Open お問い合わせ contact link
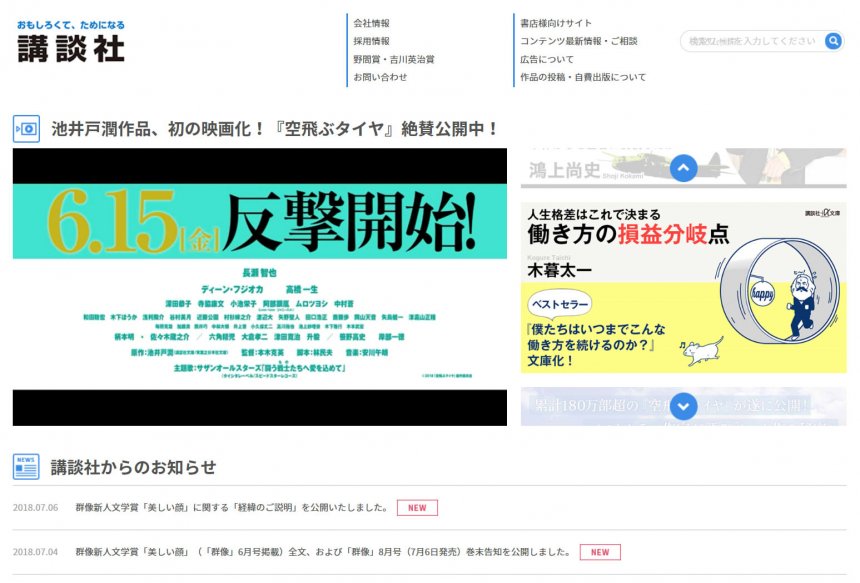The width and height of the screenshot is (860, 583). coord(380,77)
